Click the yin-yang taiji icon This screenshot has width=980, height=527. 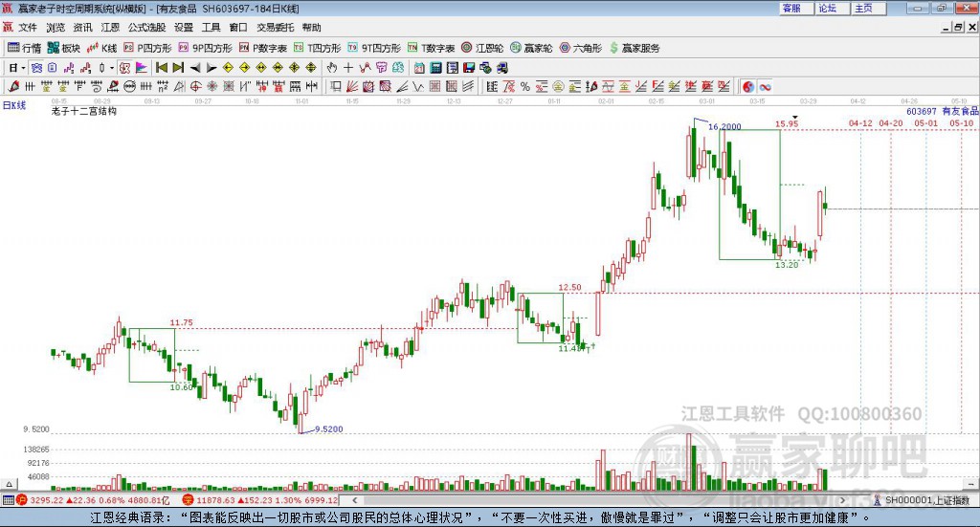pyautogui.click(x=748, y=87)
